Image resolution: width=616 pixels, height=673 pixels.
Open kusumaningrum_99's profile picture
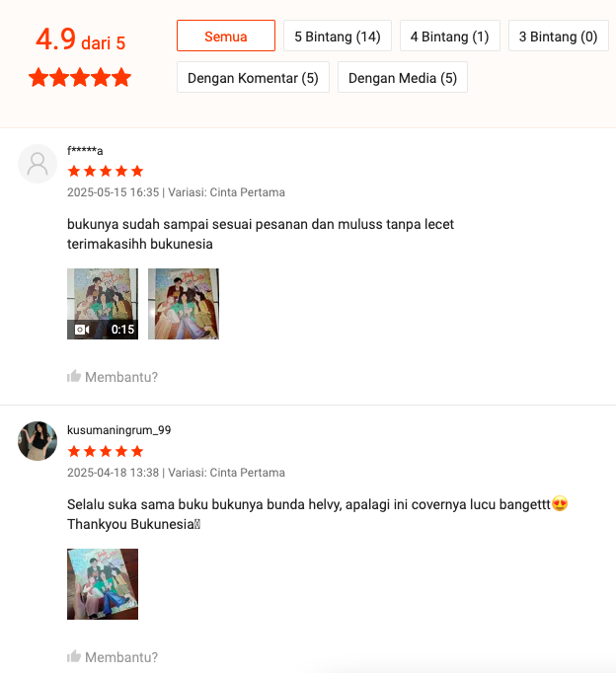(38, 441)
